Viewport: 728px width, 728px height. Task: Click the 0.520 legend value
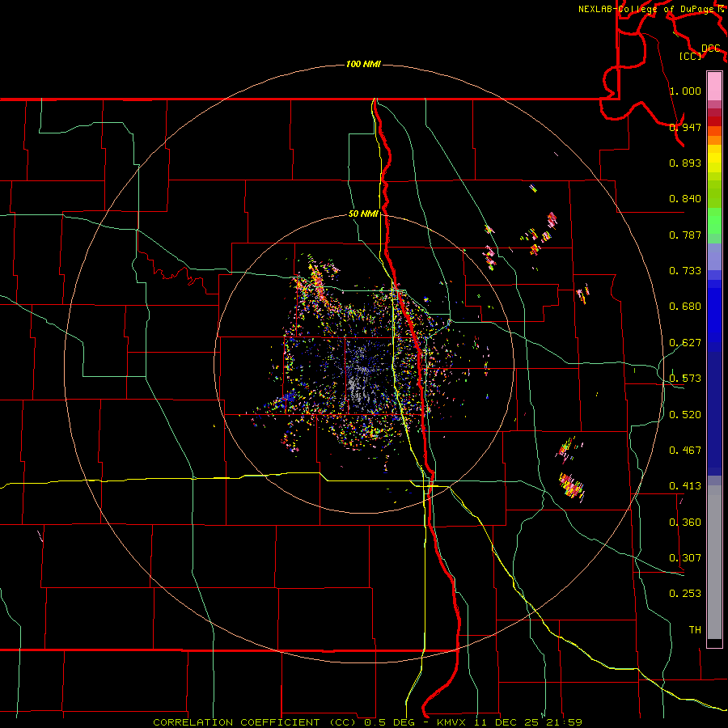(x=685, y=415)
